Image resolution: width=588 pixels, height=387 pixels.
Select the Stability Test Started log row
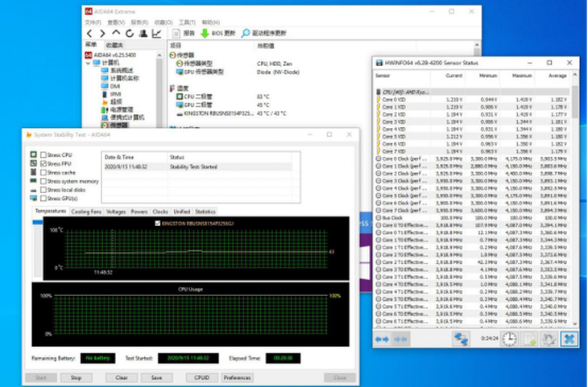(x=197, y=167)
